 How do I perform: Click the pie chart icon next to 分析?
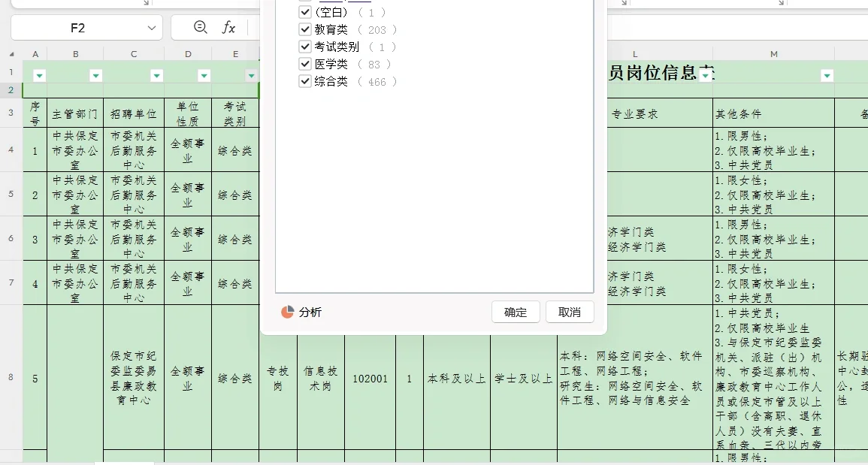pyautogui.click(x=286, y=312)
